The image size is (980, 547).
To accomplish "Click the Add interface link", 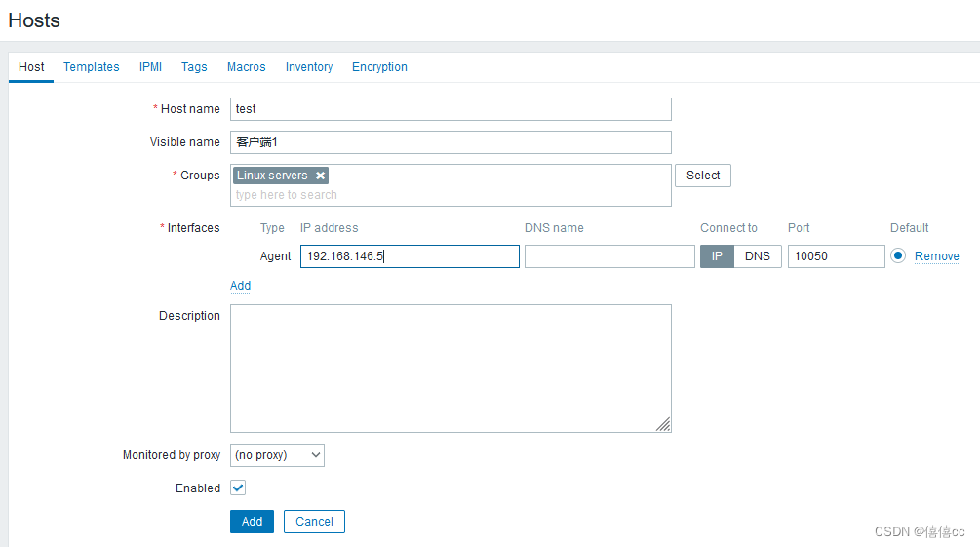I will click(x=240, y=286).
